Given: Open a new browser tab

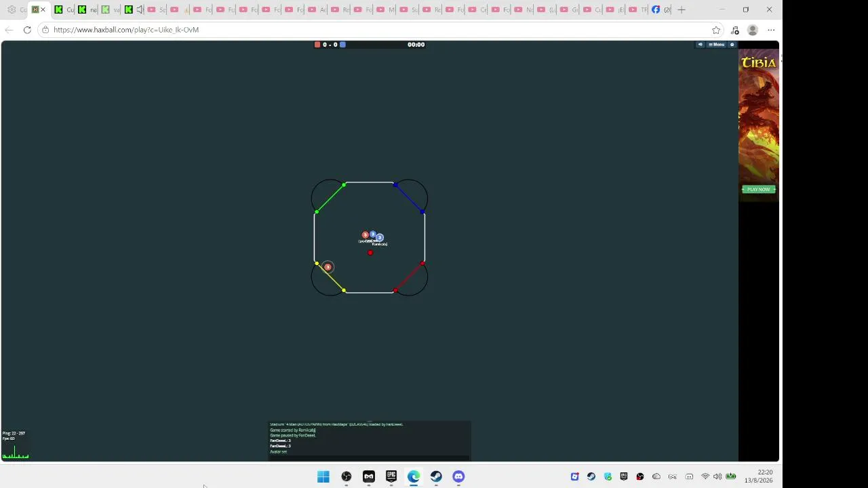Looking at the screenshot, I should tap(682, 9).
